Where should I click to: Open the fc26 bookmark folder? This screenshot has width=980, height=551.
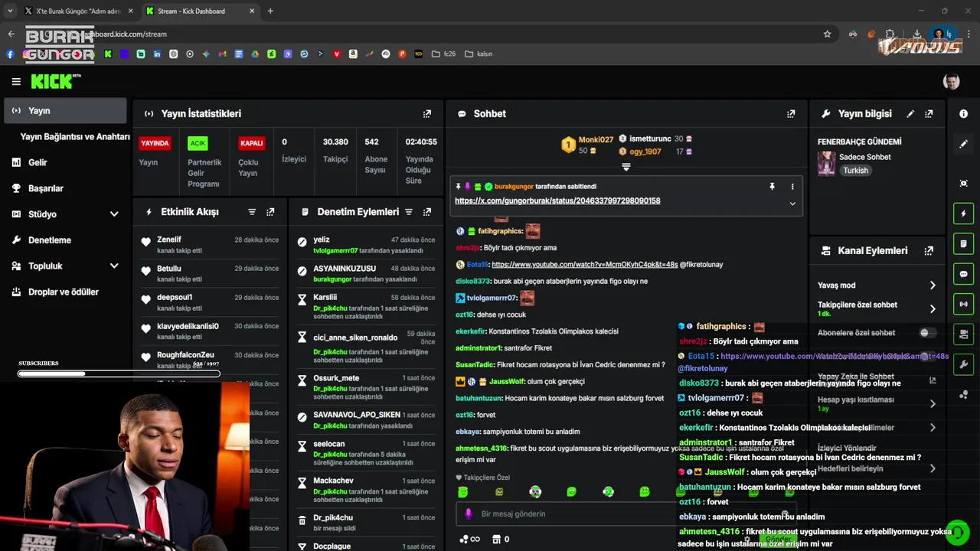click(443, 54)
